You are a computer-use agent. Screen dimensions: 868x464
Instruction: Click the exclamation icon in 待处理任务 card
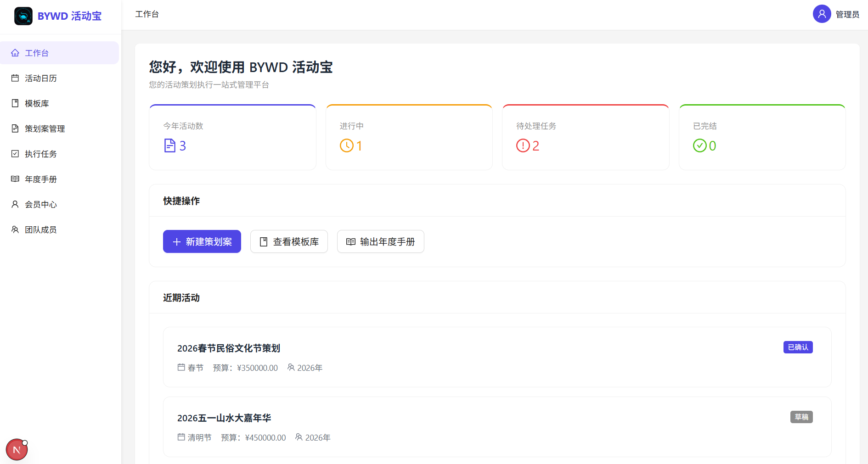point(523,145)
